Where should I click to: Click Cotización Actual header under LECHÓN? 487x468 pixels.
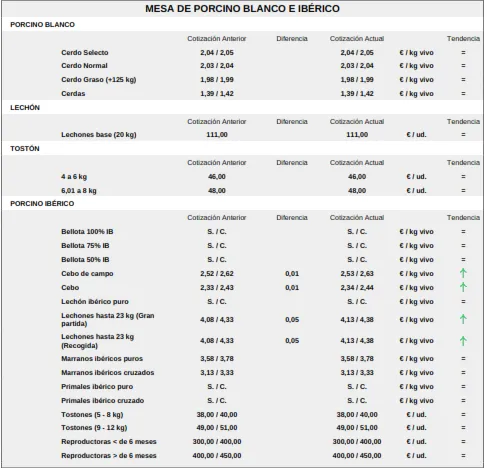pos(357,122)
